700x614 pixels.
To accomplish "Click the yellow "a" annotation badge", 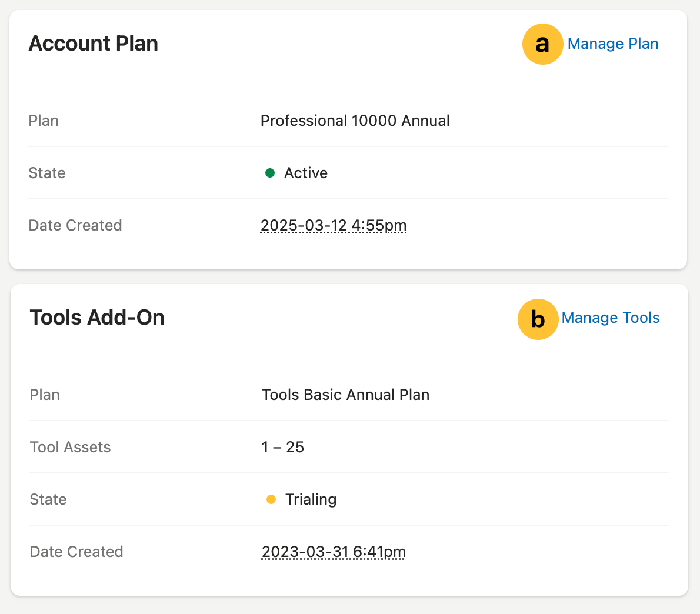I will [x=542, y=44].
